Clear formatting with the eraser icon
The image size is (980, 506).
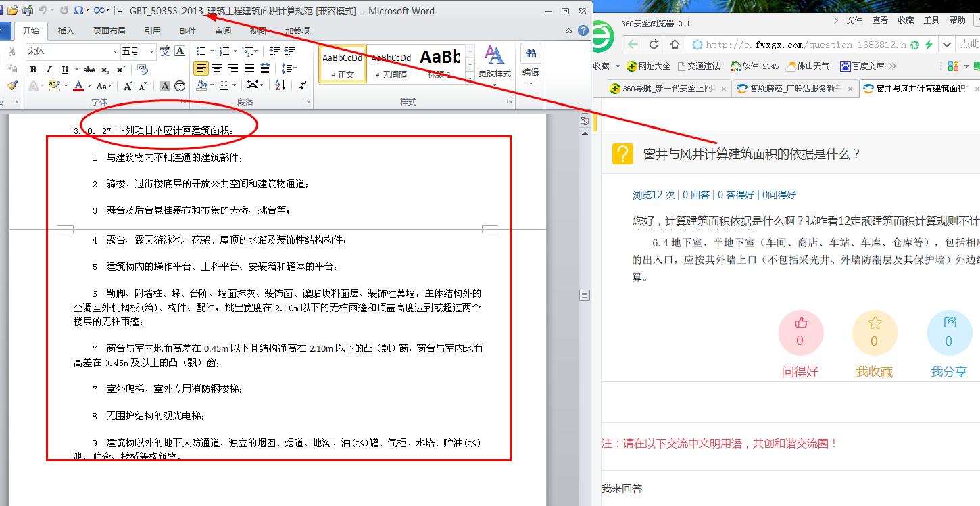pos(142,69)
